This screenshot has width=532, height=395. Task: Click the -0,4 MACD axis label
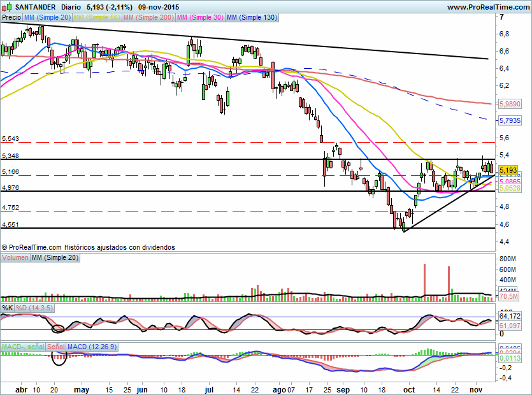point(505,378)
